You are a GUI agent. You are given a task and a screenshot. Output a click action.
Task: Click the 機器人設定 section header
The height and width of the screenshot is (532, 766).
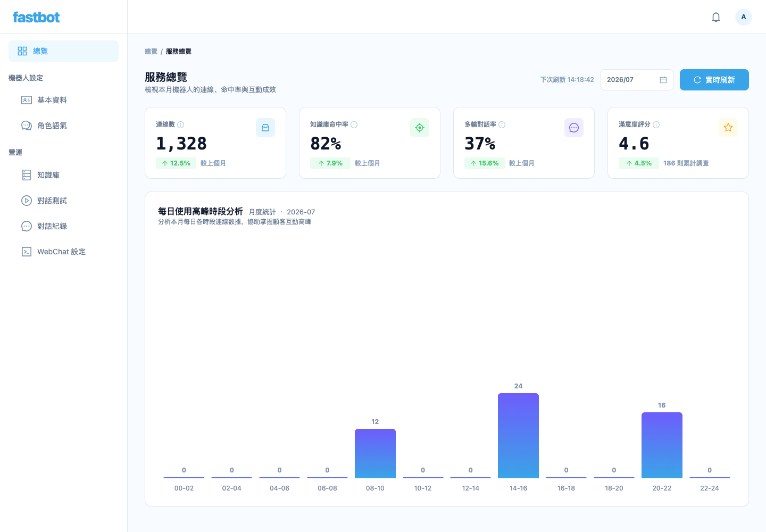click(x=26, y=78)
